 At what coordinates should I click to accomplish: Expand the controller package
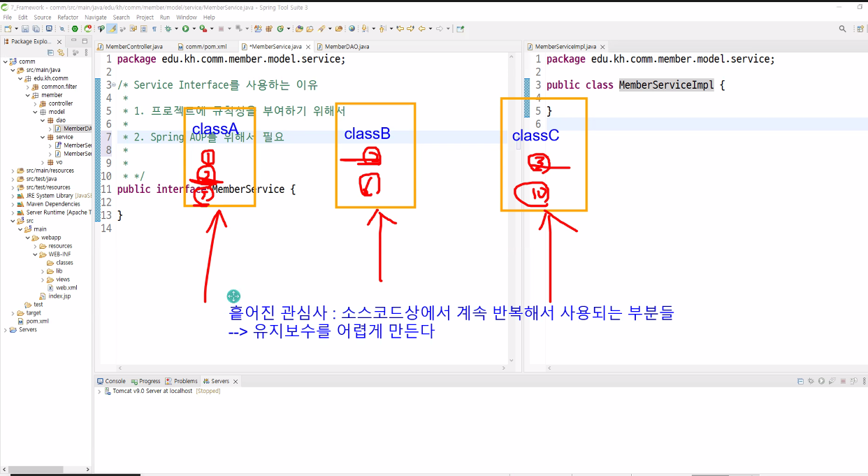coord(36,103)
